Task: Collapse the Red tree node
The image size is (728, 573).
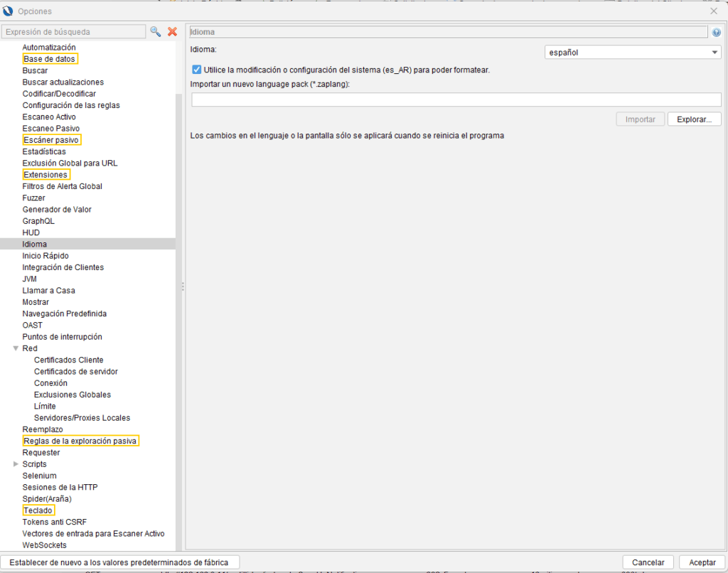Action: [x=16, y=348]
